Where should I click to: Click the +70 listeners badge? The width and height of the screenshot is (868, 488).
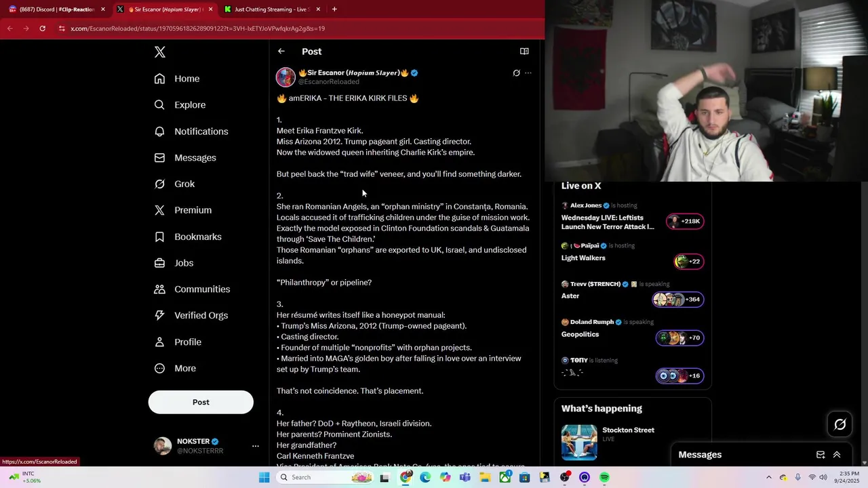click(x=679, y=338)
